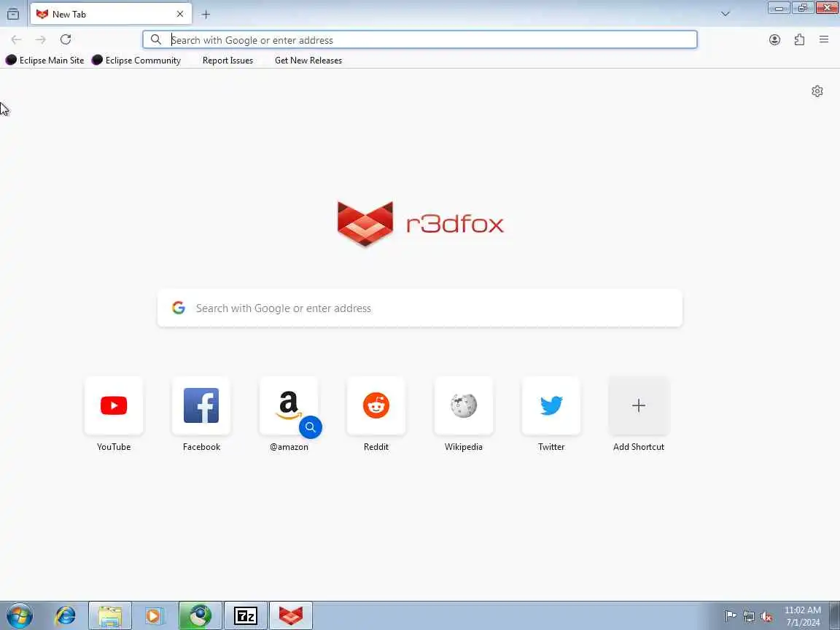
Task: Open the taskbar clock and date
Action: (803, 616)
